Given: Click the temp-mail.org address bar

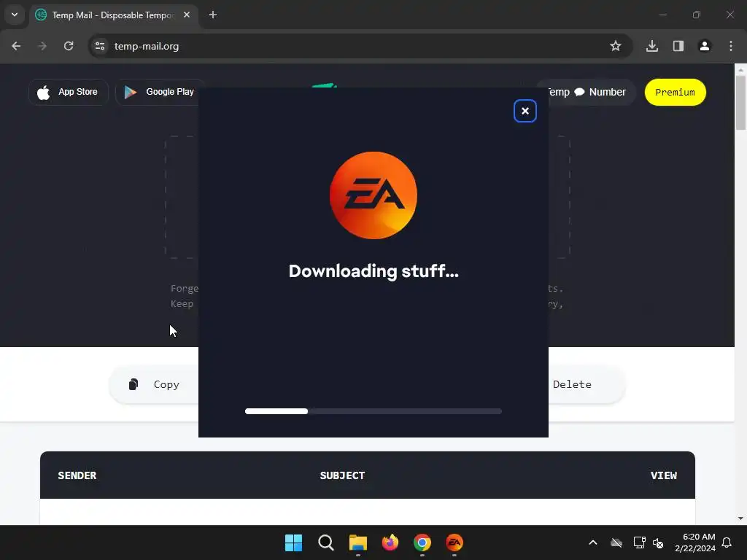Looking at the screenshot, I should pos(360,46).
